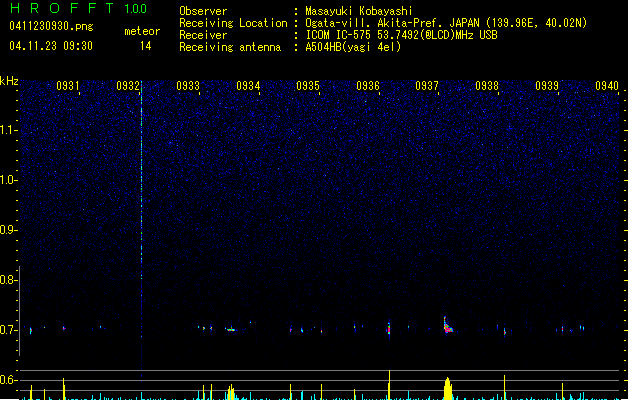
Task: Click the 0933 time marker
Action: [x=188, y=86]
